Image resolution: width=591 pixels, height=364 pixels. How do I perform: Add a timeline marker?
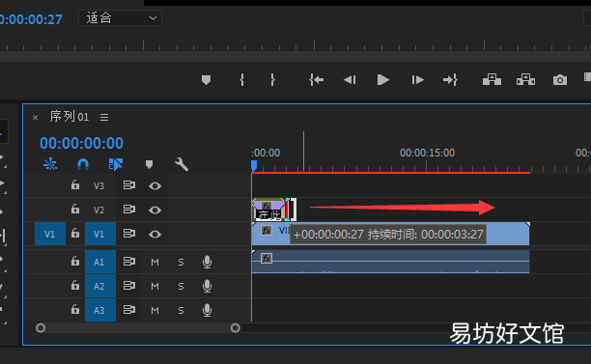[x=150, y=164]
